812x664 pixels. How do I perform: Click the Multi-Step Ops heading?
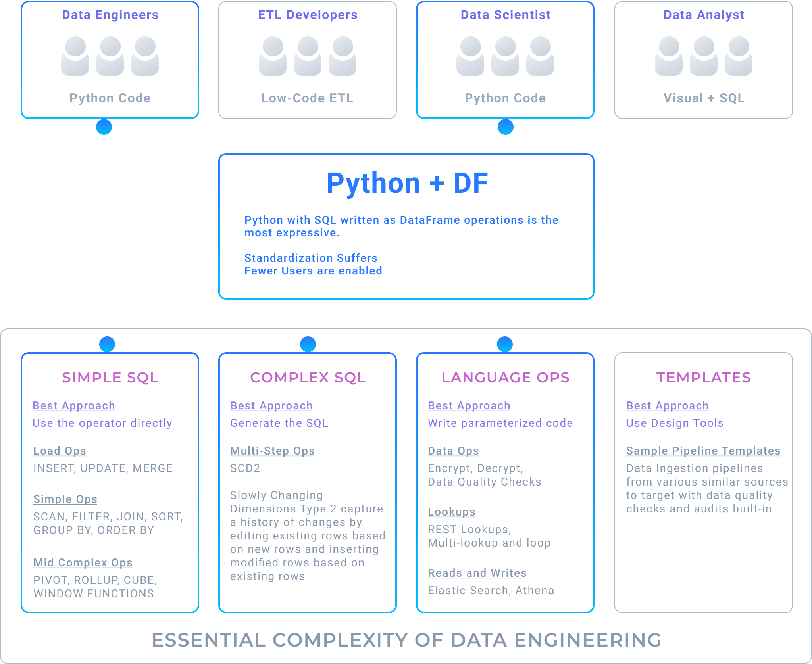(272, 451)
